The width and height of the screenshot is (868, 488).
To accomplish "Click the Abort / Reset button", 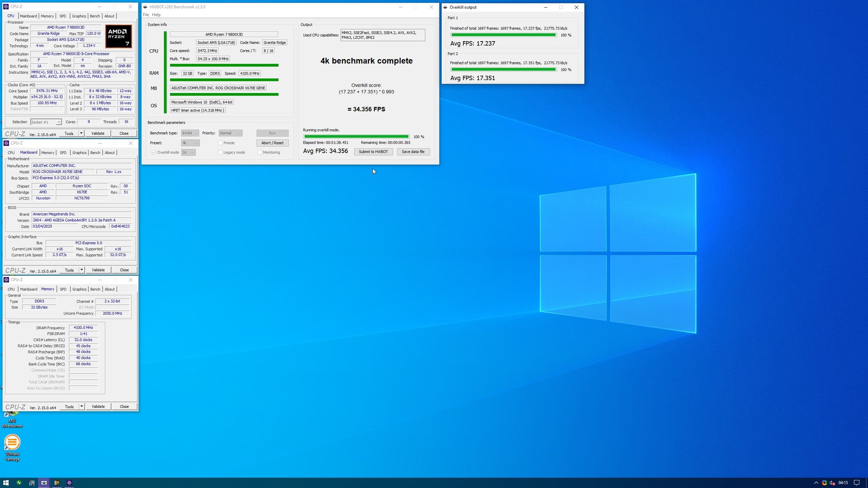I will 272,143.
